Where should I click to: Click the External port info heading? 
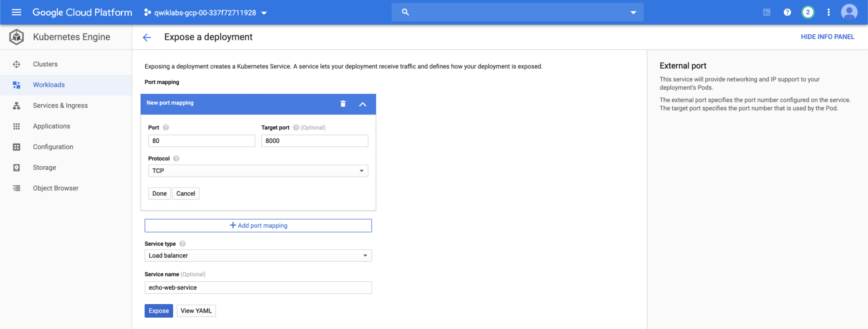[683, 66]
